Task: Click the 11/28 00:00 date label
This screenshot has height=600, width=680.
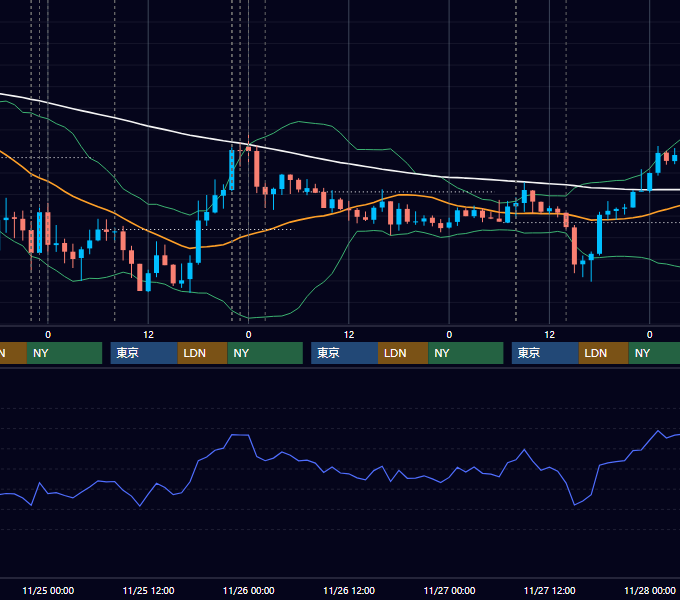Action: coord(650,590)
